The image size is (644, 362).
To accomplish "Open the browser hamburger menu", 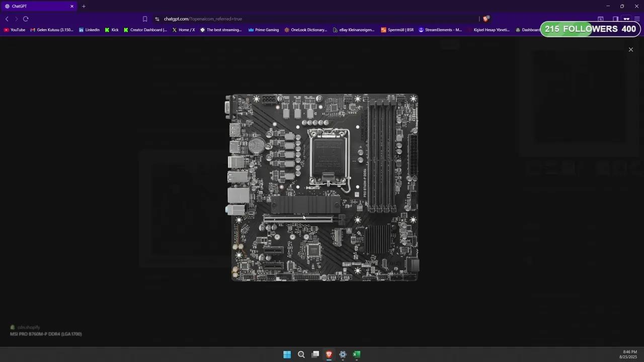I will click(636, 19).
